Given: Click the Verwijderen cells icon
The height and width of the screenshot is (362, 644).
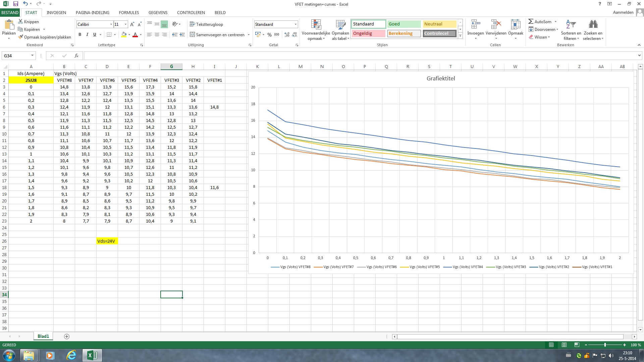Looking at the screenshot, I should coord(496,24).
